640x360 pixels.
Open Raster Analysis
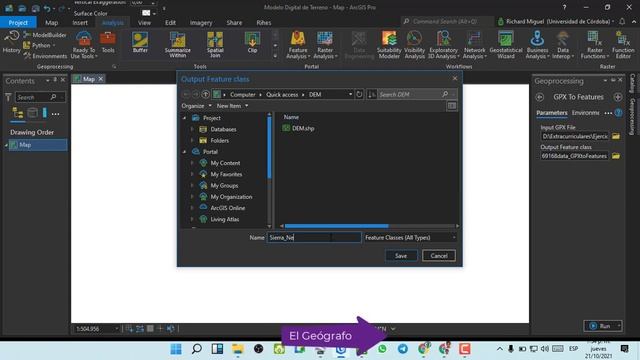[x=325, y=45]
